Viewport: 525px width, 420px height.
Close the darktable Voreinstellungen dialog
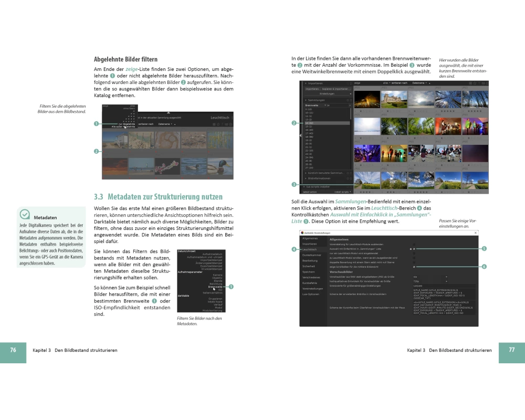click(476, 233)
